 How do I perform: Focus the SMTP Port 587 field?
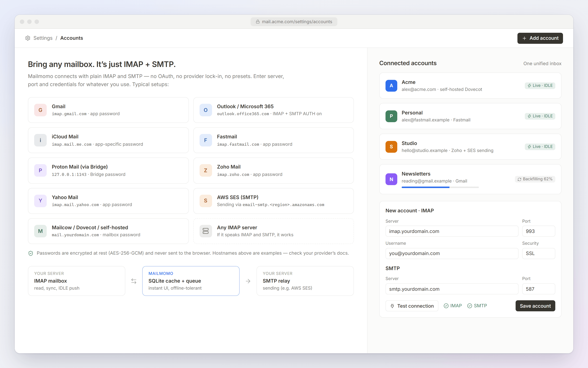pos(538,289)
